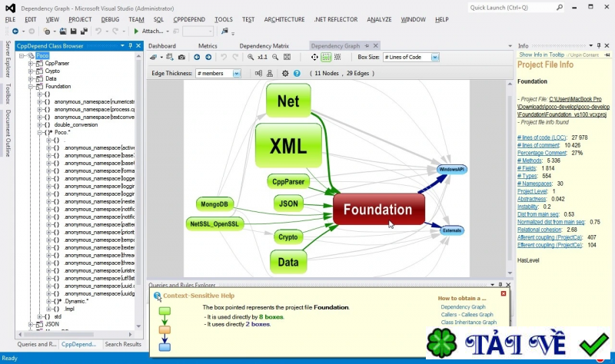Select the XML node in the graph
Viewport: 615px width, 364px height.
click(288, 146)
